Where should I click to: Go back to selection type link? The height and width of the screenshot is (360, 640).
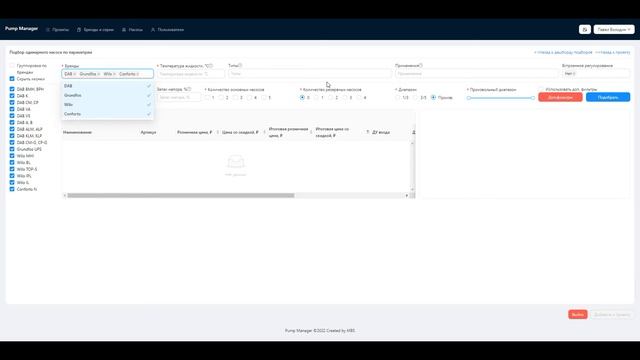[563, 52]
